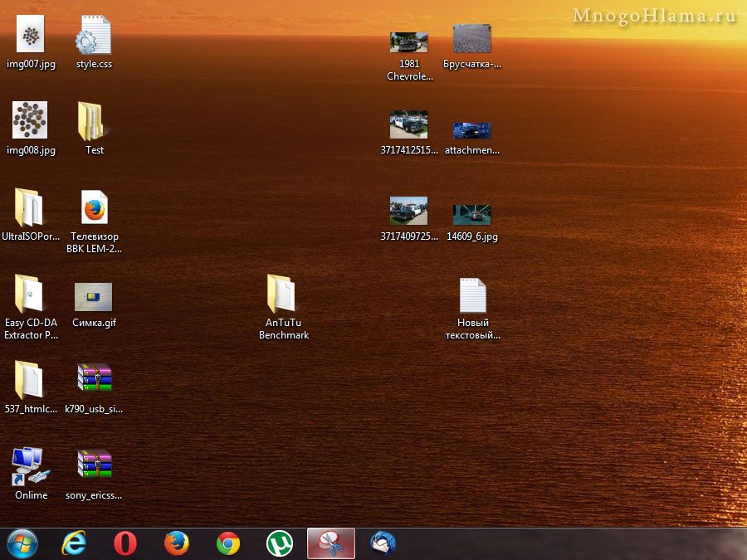Open Opera browser in the taskbar

pyautogui.click(x=125, y=543)
